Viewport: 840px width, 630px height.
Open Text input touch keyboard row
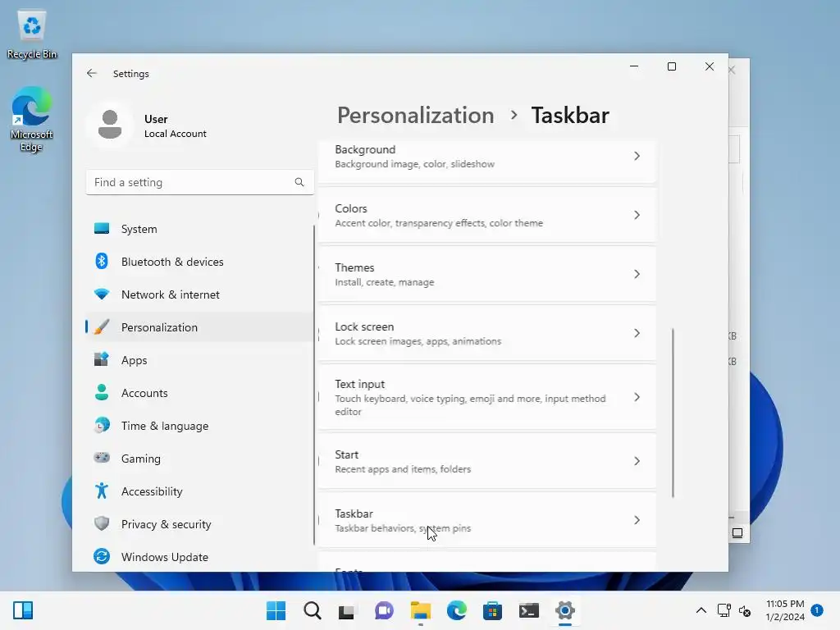(487, 397)
